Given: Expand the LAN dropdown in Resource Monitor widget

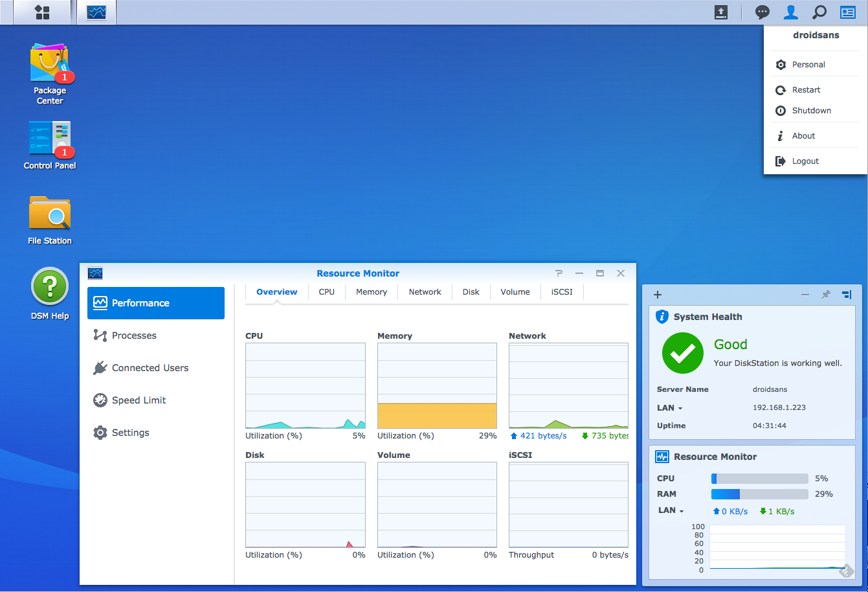Looking at the screenshot, I should coord(671,510).
